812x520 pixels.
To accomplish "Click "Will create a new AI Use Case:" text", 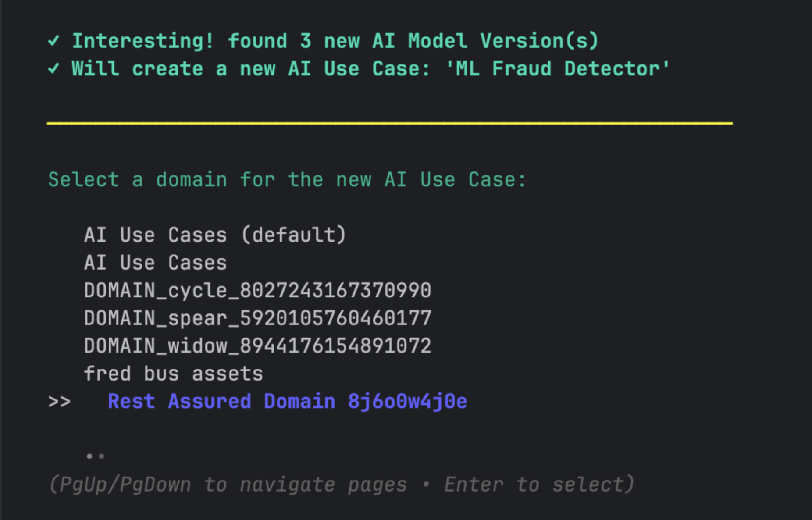I will (251, 69).
